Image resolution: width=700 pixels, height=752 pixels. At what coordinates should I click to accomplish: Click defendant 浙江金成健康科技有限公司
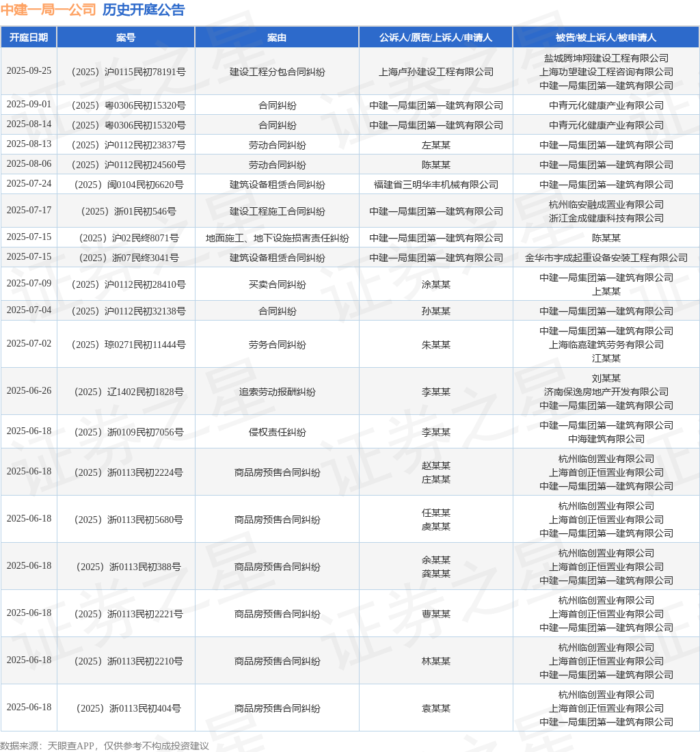coord(606,218)
